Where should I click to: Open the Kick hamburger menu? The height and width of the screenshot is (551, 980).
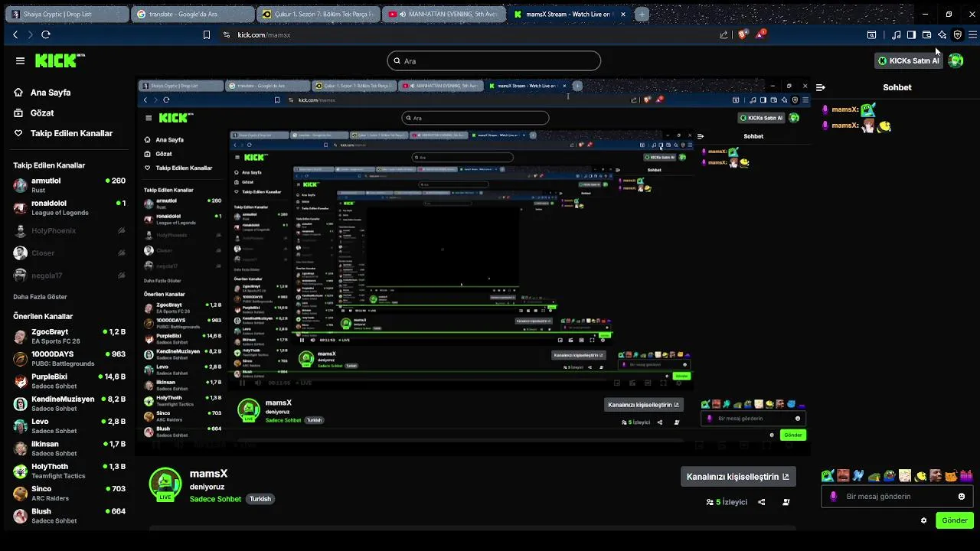(20, 60)
